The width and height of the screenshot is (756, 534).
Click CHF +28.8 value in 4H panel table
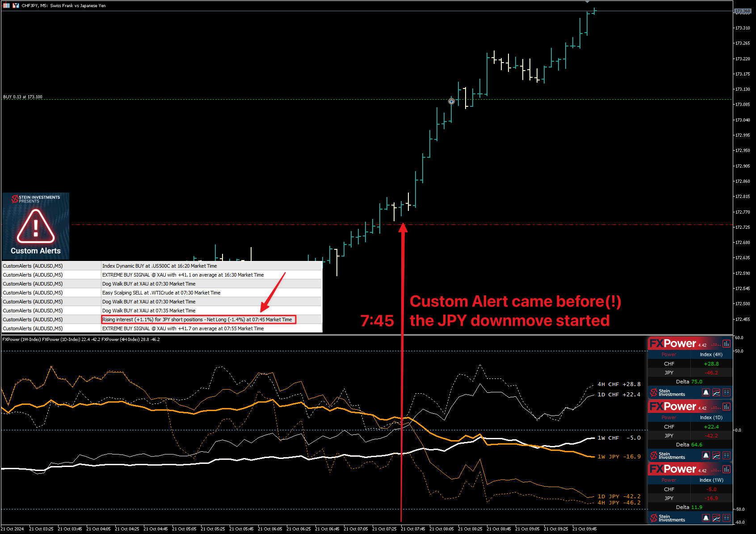click(711, 364)
